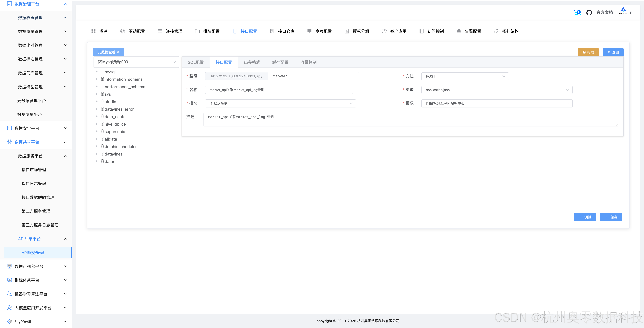Click the 数据共享平台 network icon
This screenshot has width=644, height=328.
point(9,142)
